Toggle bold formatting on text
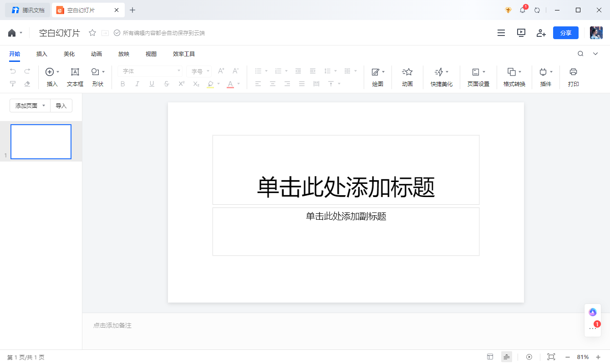This screenshot has height=364, width=610. point(122,84)
